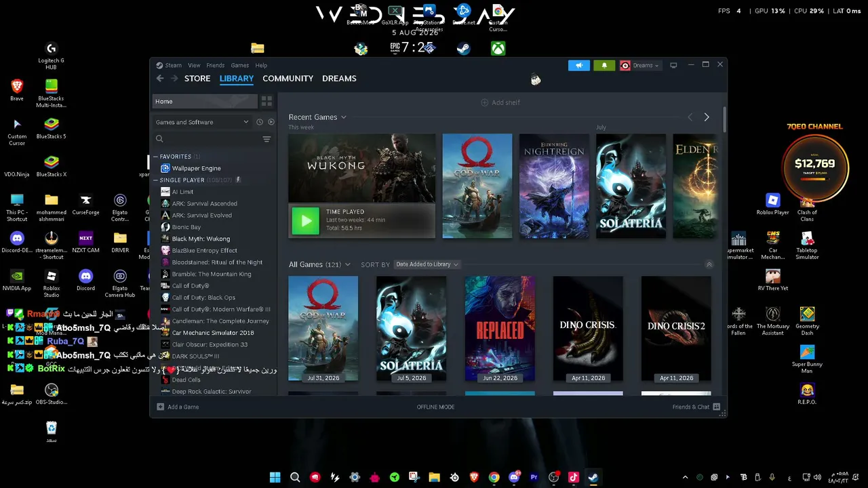868x488 pixels.
Task: Open Discord from the taskbar
Action: (514, 477)
